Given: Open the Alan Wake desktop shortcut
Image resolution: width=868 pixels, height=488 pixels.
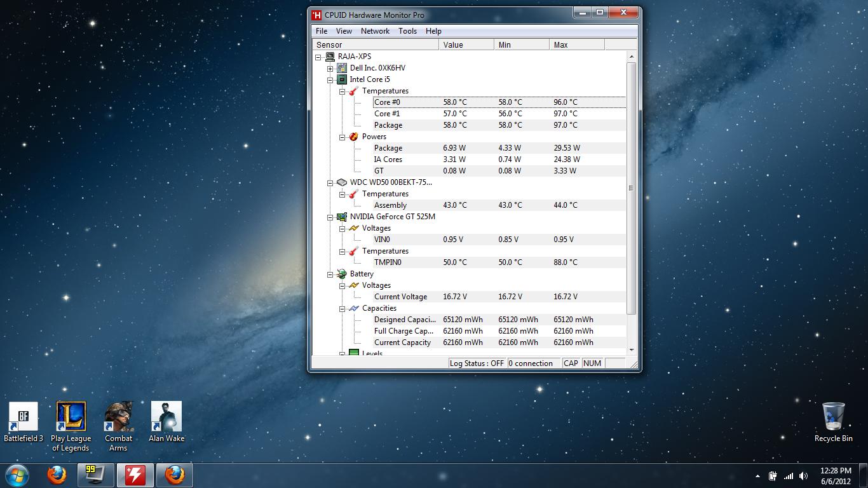Looking at the screenshot, I should pyautogui.click(x=166, y=422).
